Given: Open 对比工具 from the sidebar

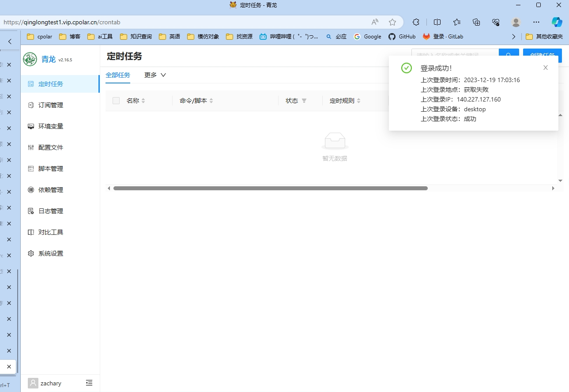Looking at the screenshot, I should [x=60, y=232].
